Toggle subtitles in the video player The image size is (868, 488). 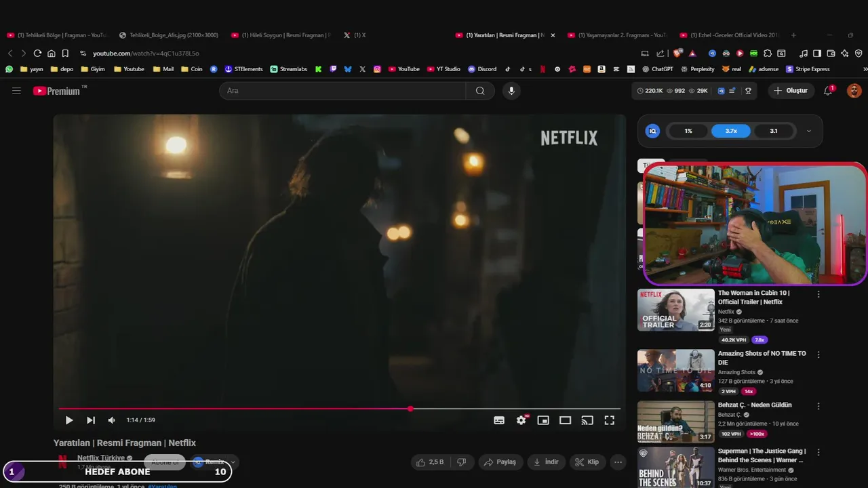tap(499, 420)
